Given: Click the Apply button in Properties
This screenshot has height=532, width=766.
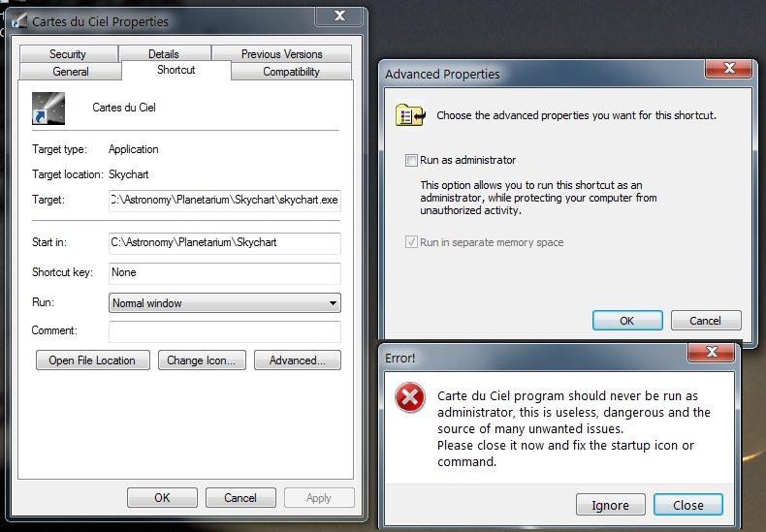Looking at the screenshot, I should [x=319, y=498].
